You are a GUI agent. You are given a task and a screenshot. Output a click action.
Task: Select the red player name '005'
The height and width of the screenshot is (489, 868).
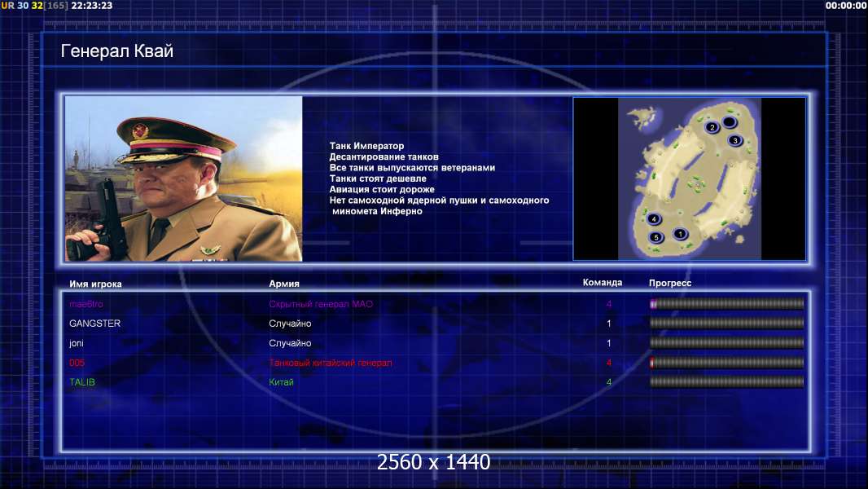point(77,363)
